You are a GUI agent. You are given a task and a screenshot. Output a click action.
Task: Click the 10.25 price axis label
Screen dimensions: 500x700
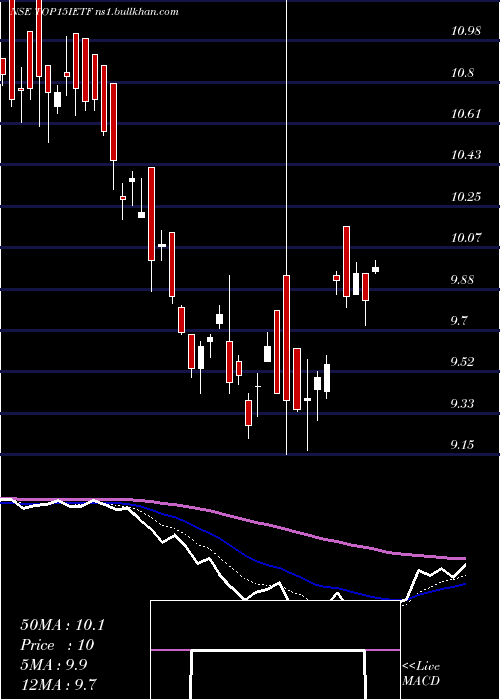pos(466,196)
